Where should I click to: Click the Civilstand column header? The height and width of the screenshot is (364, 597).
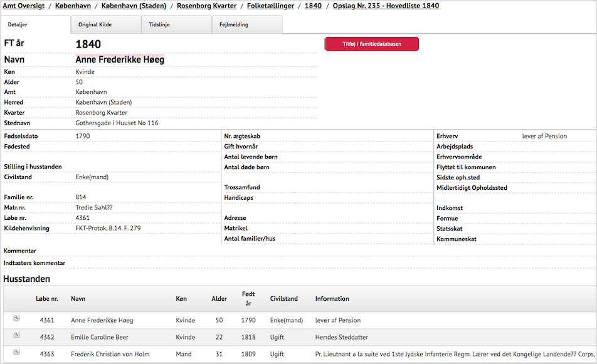(x=283, y=299)
